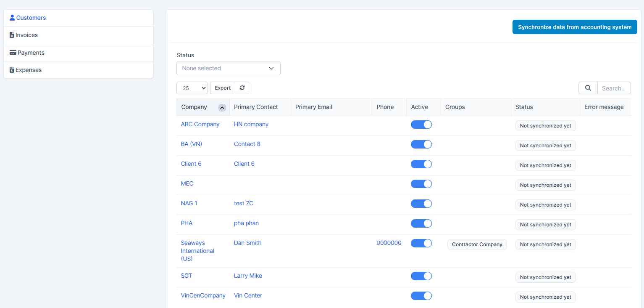Click the Payments credit card icon
This screenshot has width=644, height=308.
coord(13,53)
